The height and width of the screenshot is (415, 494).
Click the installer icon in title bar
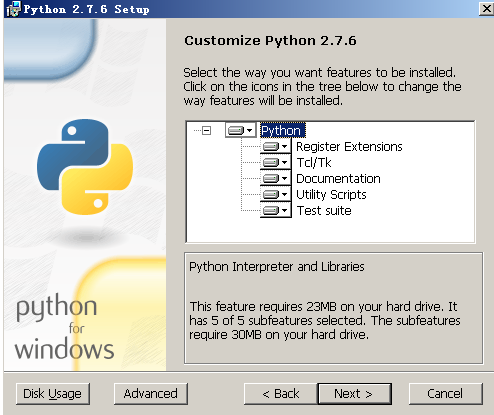point(13,9)
